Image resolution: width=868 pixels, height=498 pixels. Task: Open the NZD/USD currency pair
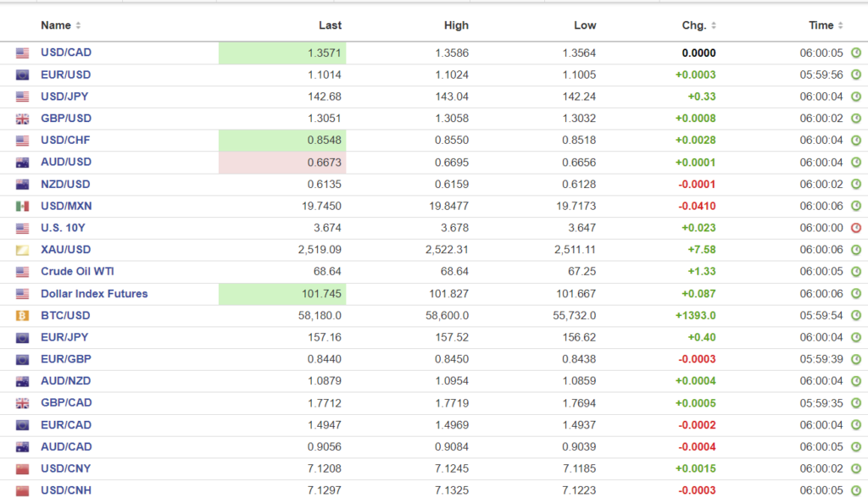65,184
